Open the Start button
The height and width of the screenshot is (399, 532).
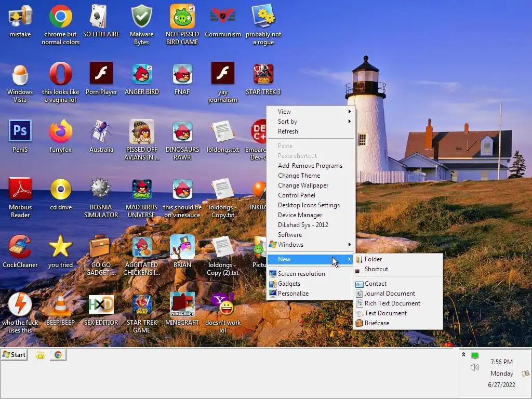pos(14,355)
